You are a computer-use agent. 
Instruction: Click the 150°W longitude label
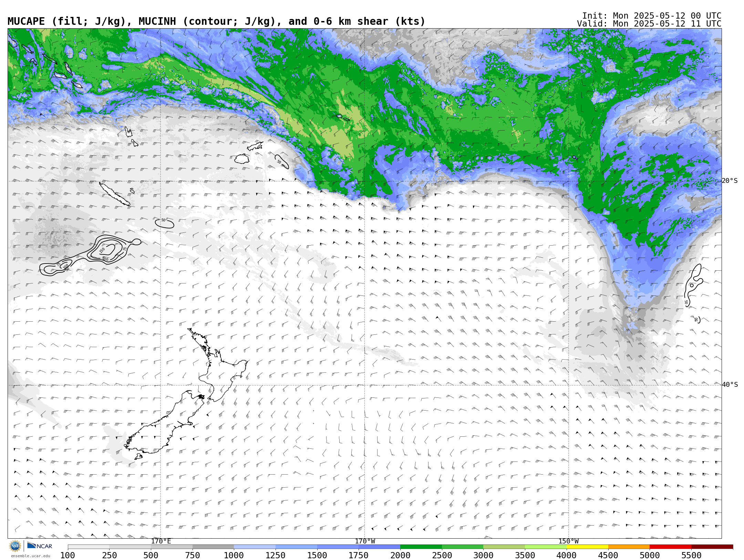pyautogui.click(x=569, y=541)
